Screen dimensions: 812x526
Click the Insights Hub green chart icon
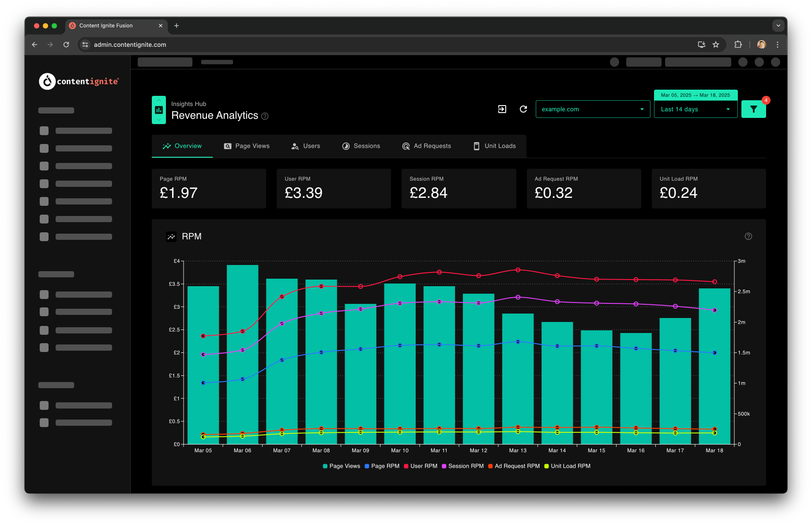click(159, 110)
